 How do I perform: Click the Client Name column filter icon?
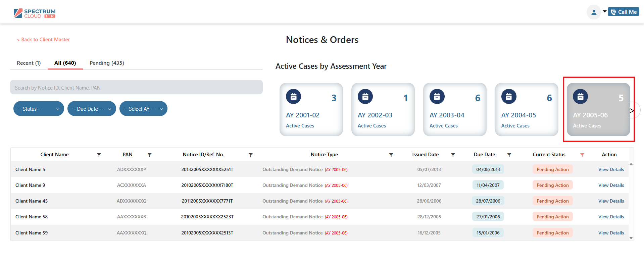coord(99,155)
